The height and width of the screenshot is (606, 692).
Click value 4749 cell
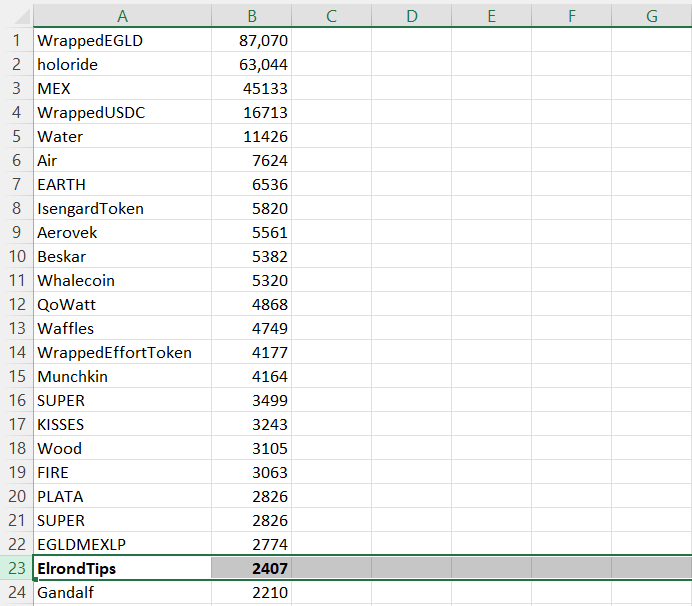[252, 328]
